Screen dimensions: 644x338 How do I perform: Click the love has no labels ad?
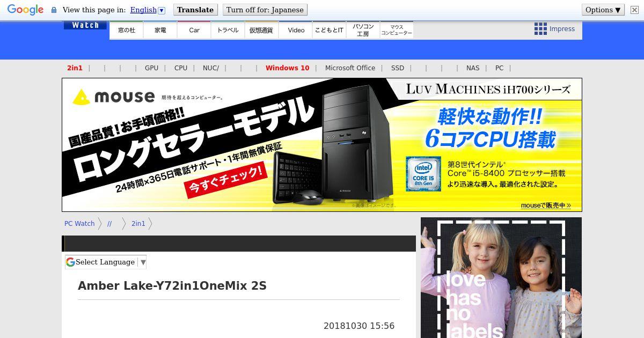[501, 277]
